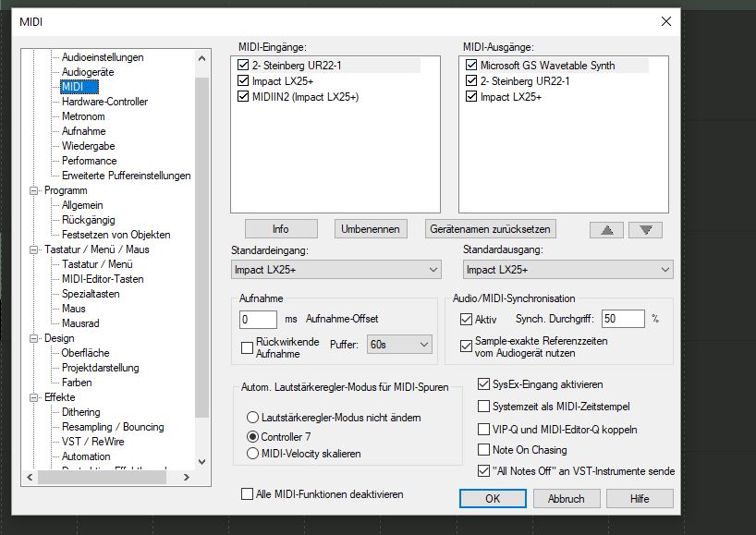Open Projektdarstellung settings page

101,368
